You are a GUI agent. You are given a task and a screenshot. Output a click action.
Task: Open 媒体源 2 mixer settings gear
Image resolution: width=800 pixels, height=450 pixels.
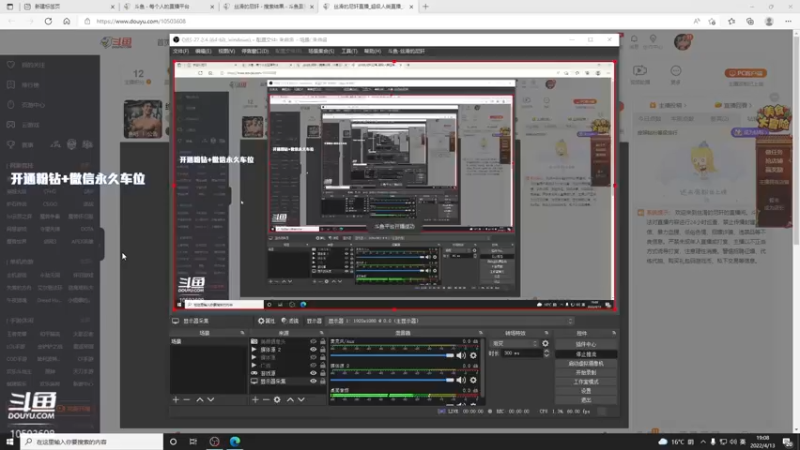click(473, 380)
